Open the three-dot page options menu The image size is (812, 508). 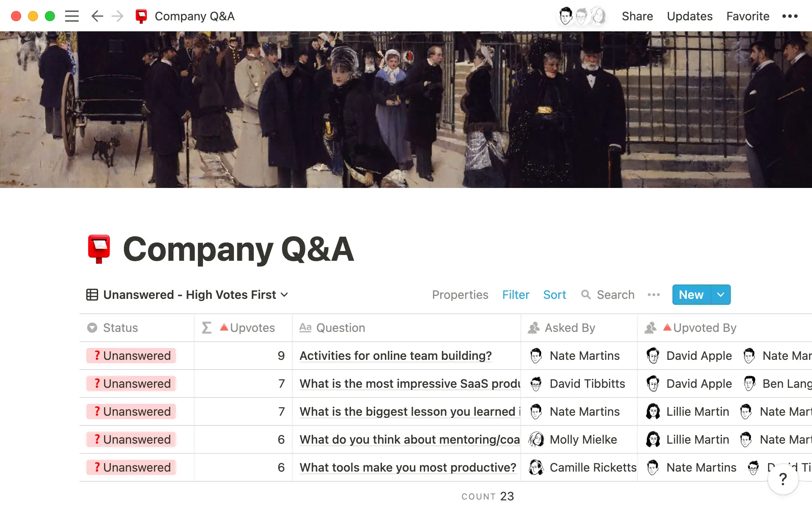tap(790, 16)
